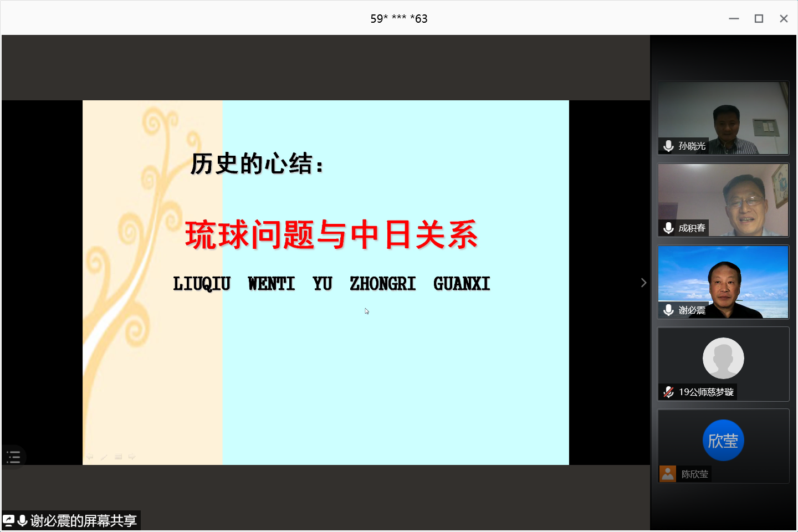Click the screen share icon in status label
This screenshot has width=798, height=532.
point(8,520)
